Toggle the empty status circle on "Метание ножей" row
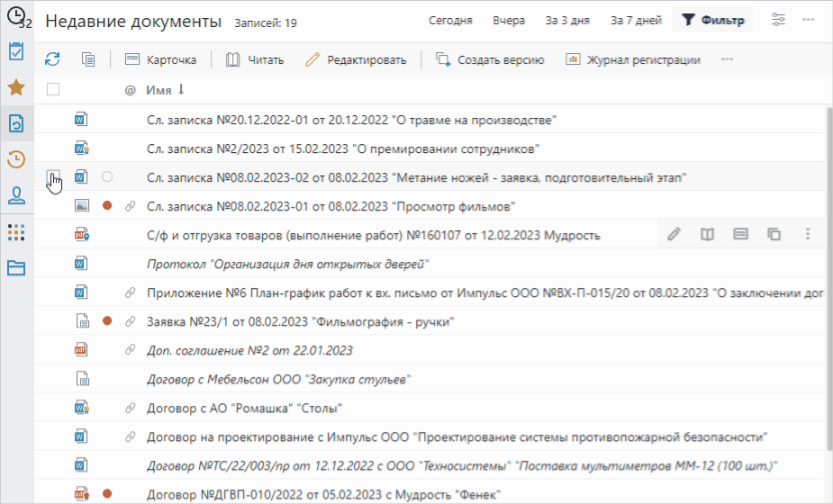Image resolution: width=833 pixels, height=504 pixels. [x=107, y=176]
